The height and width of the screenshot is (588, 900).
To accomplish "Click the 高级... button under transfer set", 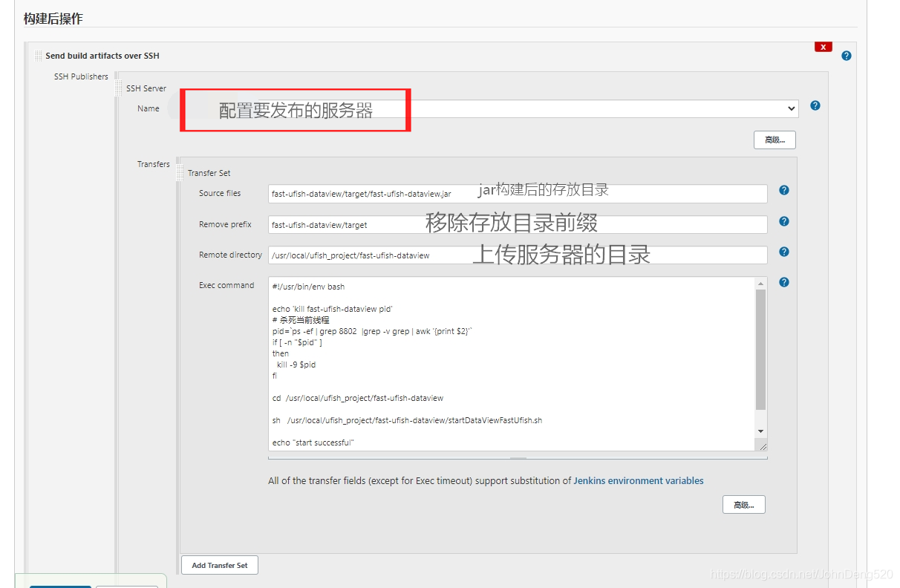I will pyautogui.click(x=743, y=505).
